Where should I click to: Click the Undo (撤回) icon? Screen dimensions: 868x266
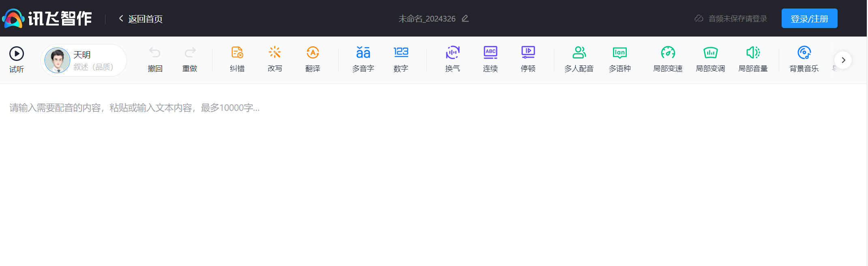[155, 53]
